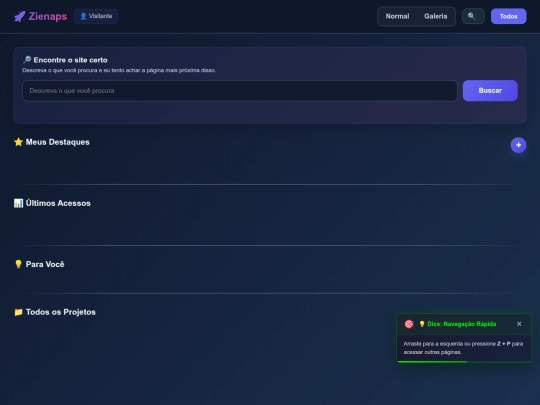
Task: Click the tip text about pressing Z + P
Action: tap(463, 348)
